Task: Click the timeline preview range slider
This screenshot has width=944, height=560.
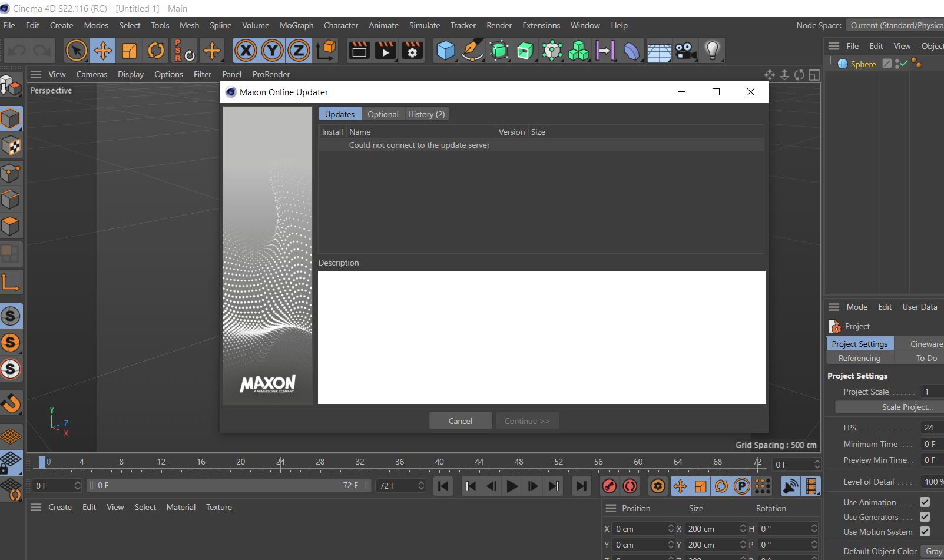Action: (x=228, y=486)
